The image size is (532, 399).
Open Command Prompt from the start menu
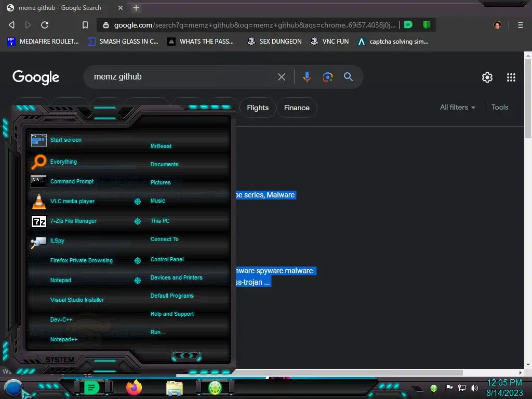coord(72,181)
